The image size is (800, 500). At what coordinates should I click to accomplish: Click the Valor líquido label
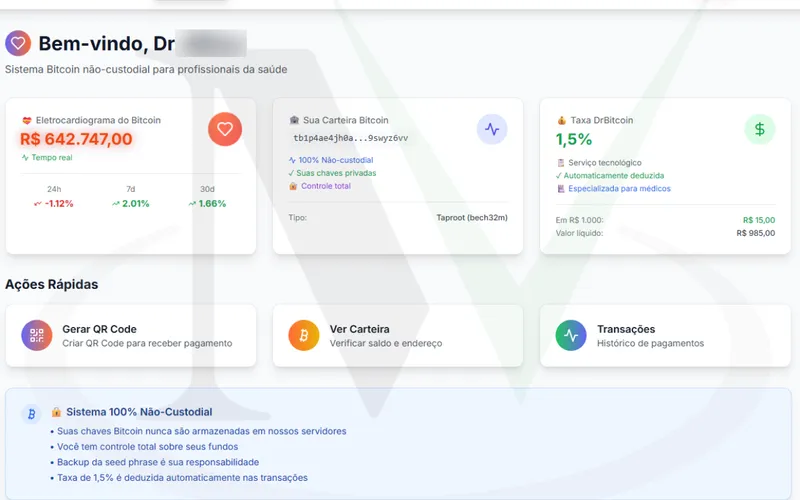(579, 233)
